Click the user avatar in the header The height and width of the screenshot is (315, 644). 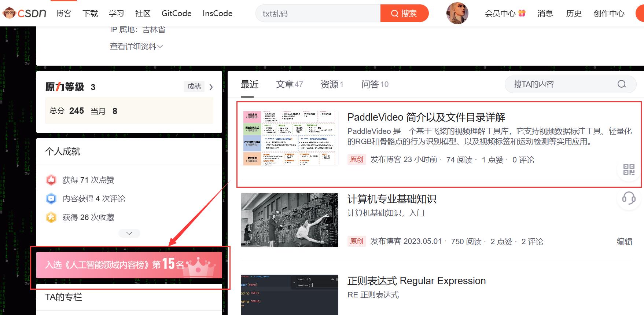457,13
